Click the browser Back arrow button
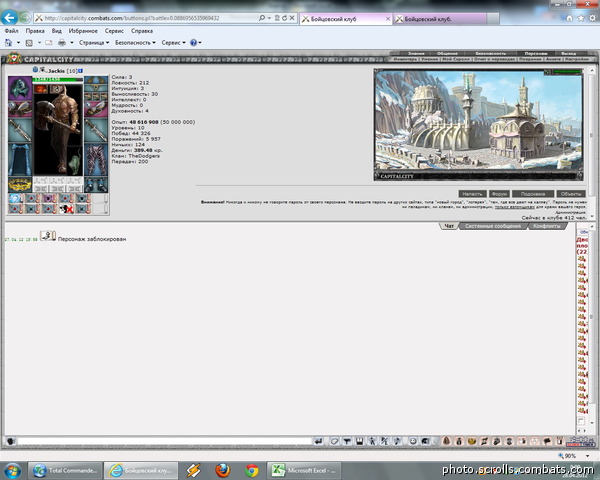600x480 pixels. point(10,18)
